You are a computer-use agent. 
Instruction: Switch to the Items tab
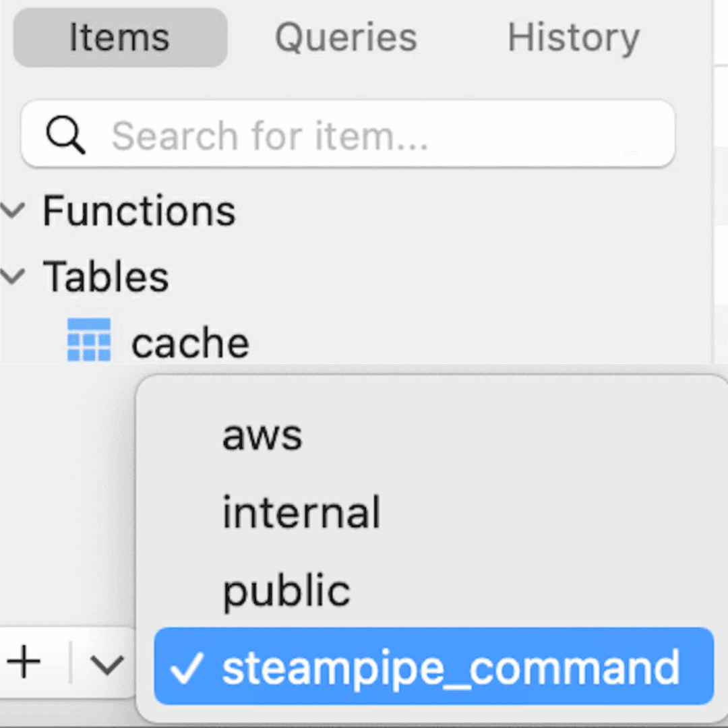120,38
